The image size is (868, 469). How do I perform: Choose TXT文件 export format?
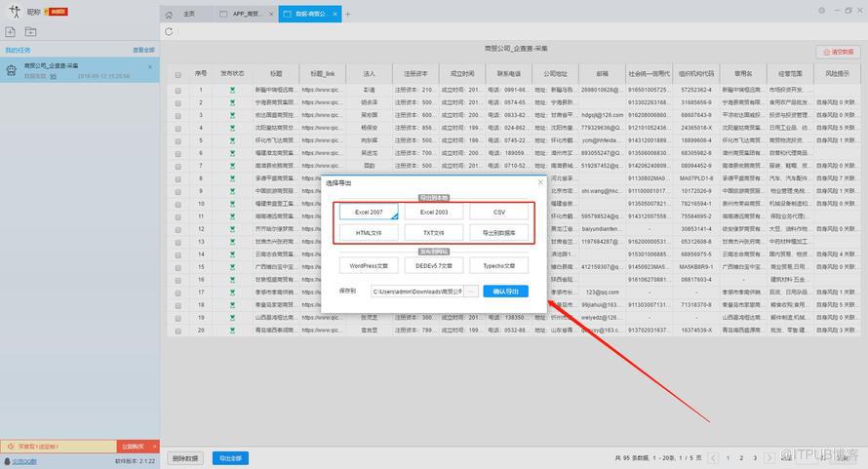[434, 233]
